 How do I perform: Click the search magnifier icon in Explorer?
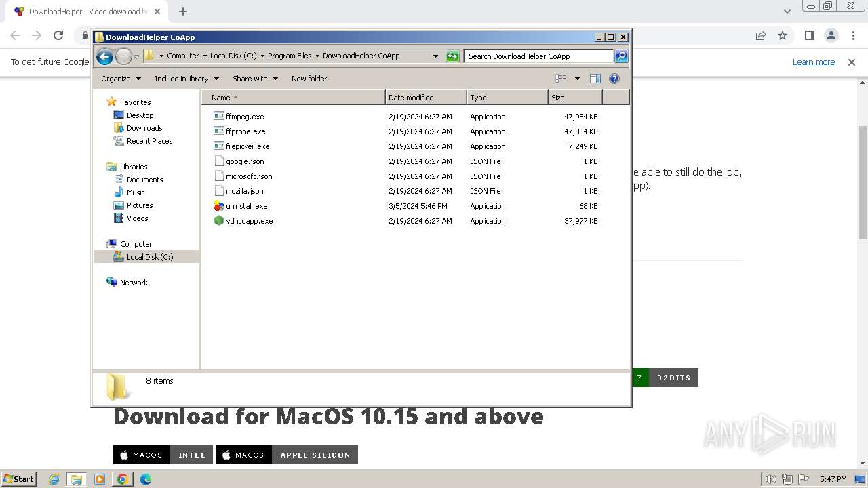tap(620, 56)
